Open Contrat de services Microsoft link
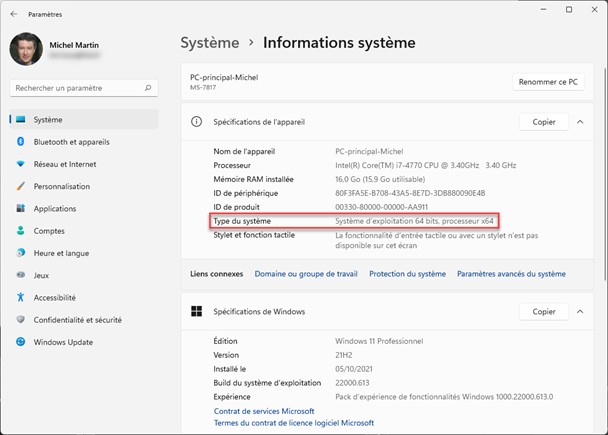 pyautogui.click(x=263, y=411)
